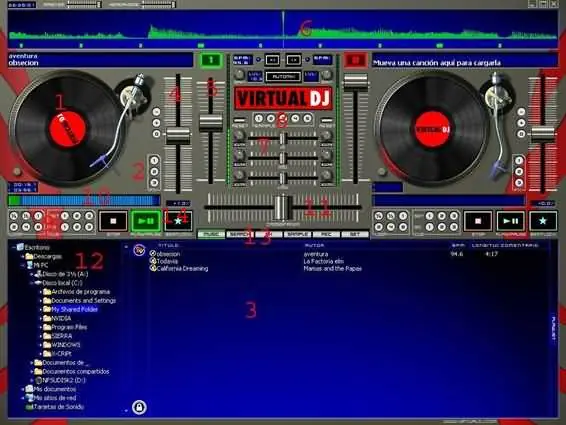Set left deck one-beat loop button
The height and width of the screenshot is (425, 566).
click(x=38, y=216)
